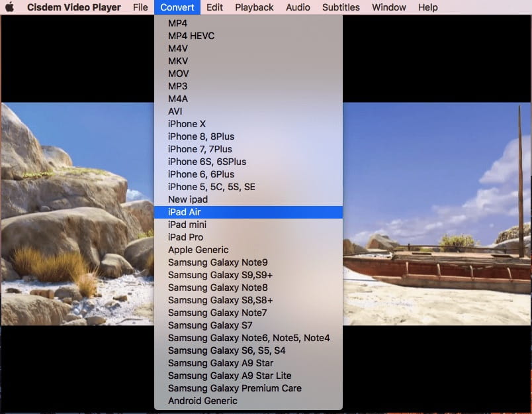The image size is (532, 414).
Task: Choose MKV as the output format
Action: click(248, 61)
